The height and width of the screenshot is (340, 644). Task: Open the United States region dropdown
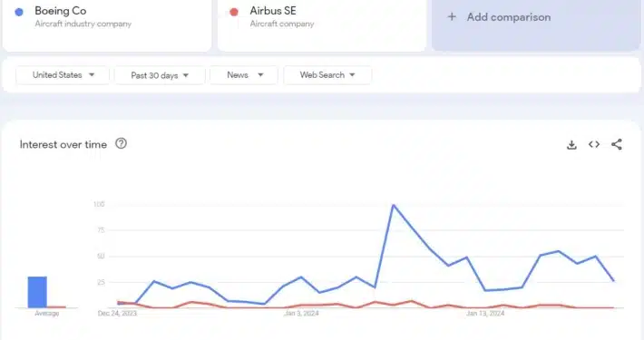coord(63,75)
